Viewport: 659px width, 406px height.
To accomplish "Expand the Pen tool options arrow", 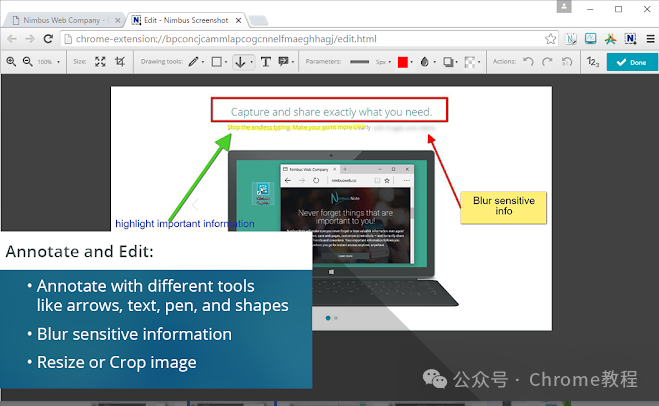I will [203, 62].
